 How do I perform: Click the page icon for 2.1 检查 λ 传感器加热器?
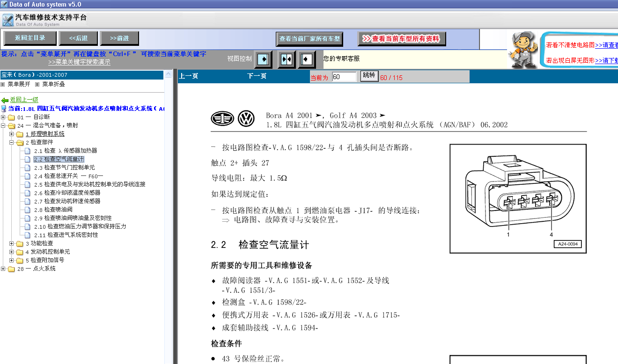tap(28, 151)
